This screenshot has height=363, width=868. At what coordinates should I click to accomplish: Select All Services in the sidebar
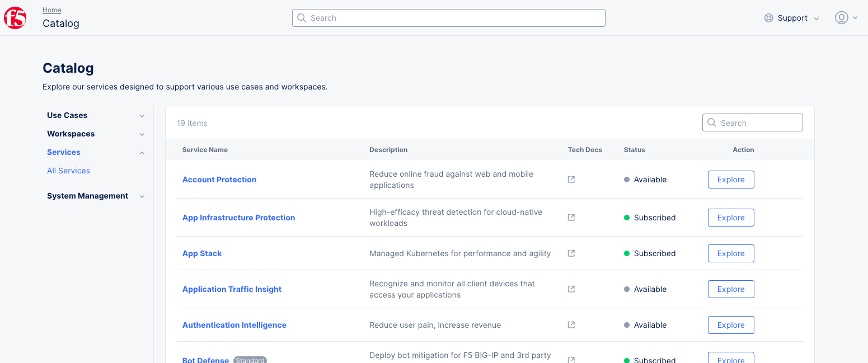pyautogui.click(x=68, y=170)
